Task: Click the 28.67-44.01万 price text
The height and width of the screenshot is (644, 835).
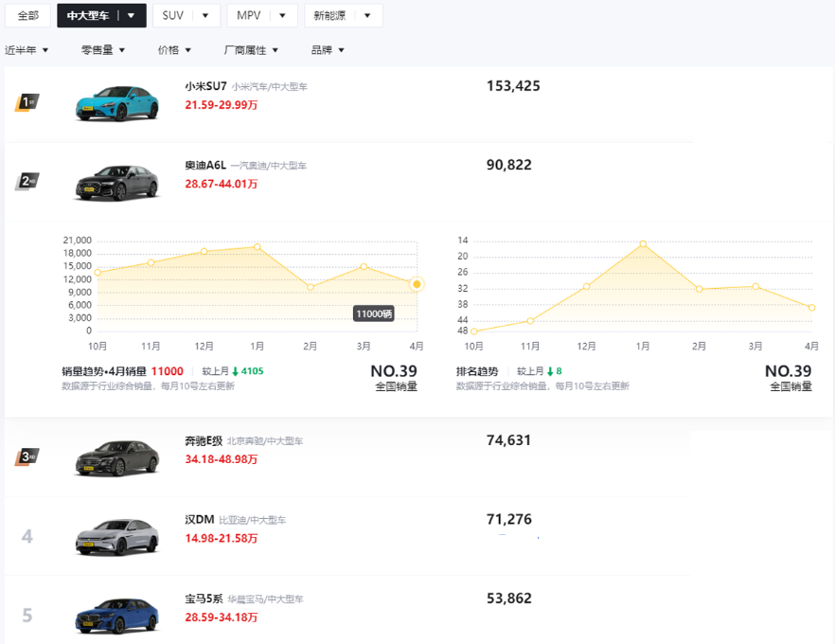Action: pyautogui.click(x=221, y=184)
